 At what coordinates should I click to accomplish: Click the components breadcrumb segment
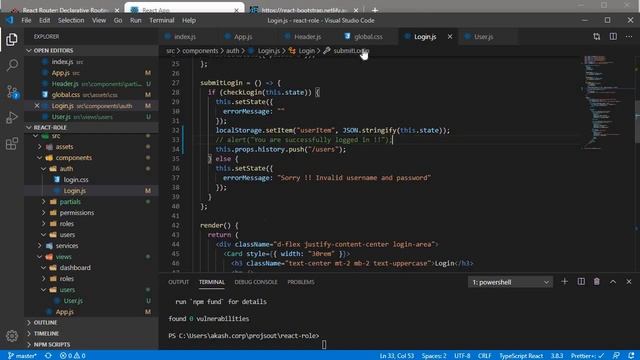[x=200, y=51]
